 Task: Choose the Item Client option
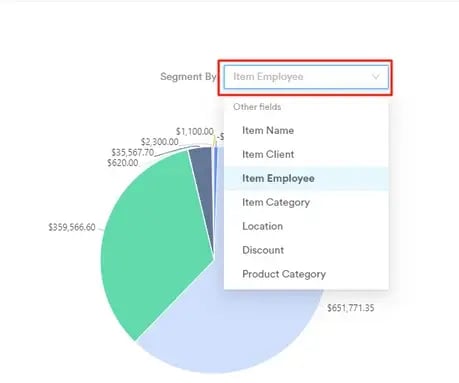(306, 154)
